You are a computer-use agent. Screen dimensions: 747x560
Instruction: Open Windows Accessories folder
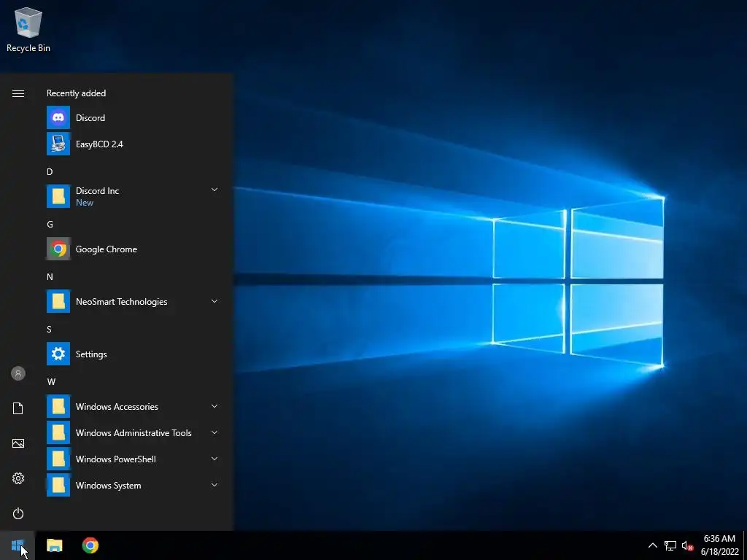[133, 406]
